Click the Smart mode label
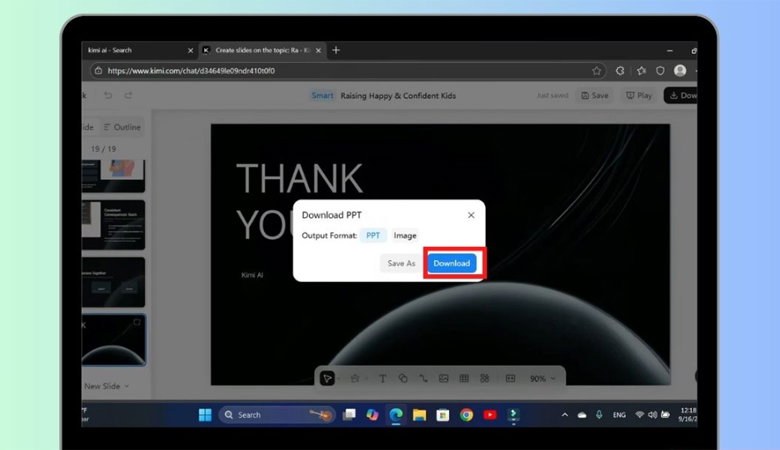The width and height of the screenshot is (780, 450). click(322, 95)
